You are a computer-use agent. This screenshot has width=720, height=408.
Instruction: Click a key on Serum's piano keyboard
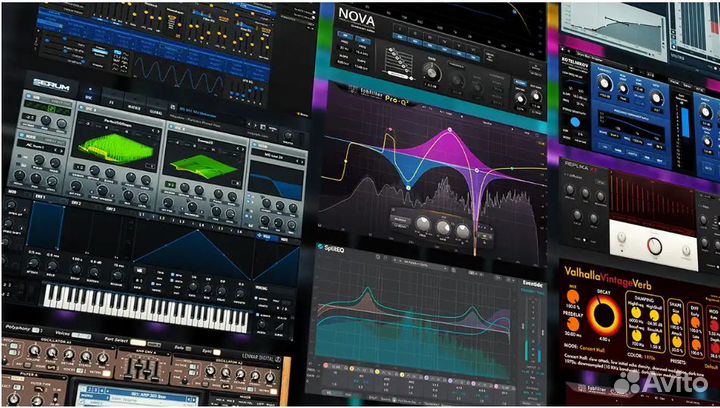click(146, 307)
